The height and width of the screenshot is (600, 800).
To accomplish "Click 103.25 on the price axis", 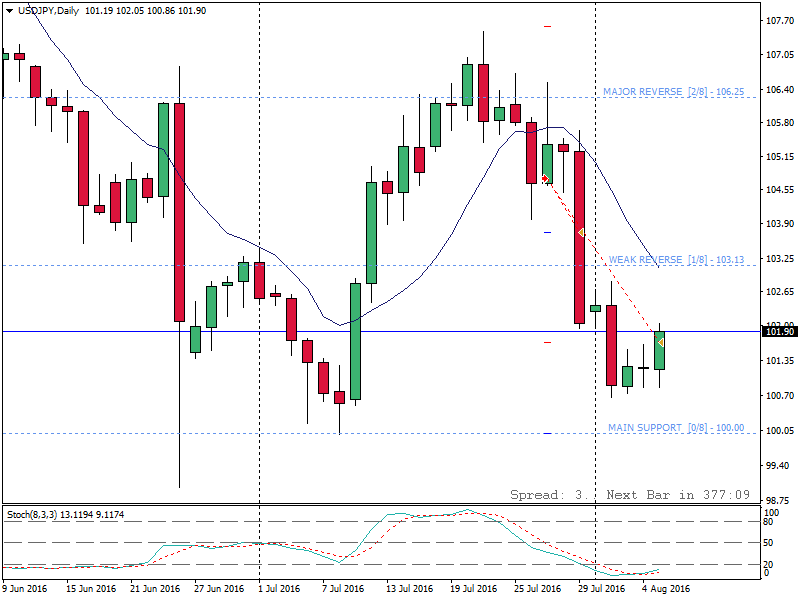I will [x=780, y=259].
